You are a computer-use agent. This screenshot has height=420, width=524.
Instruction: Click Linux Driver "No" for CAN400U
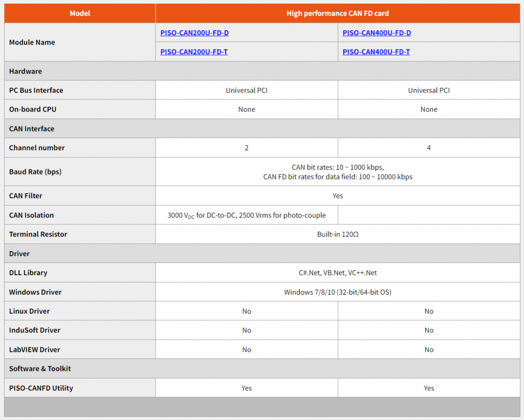(x=429, y=311)
